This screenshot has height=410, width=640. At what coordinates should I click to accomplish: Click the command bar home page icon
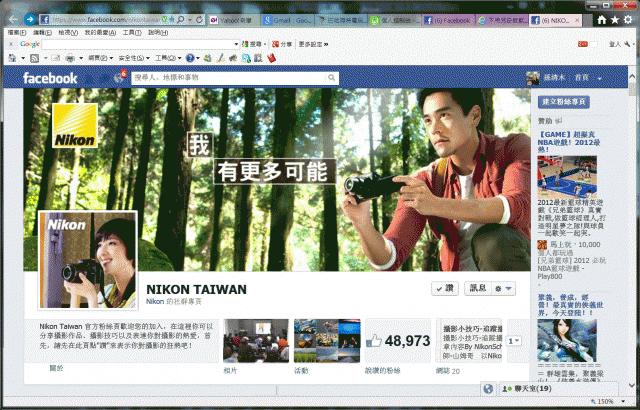point(12,58)
